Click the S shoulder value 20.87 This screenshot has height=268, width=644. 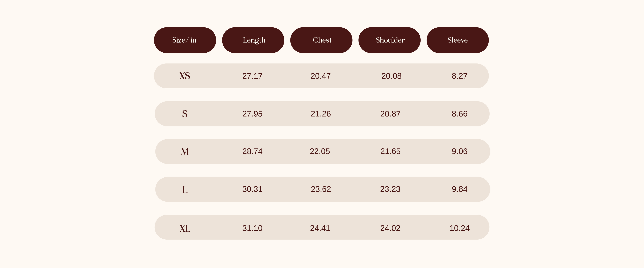pos(390,114)
